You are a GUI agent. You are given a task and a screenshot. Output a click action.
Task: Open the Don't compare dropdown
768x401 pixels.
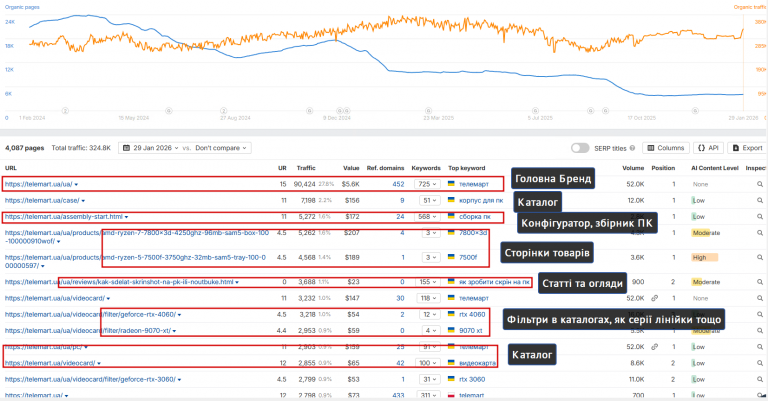pos(221,148)
